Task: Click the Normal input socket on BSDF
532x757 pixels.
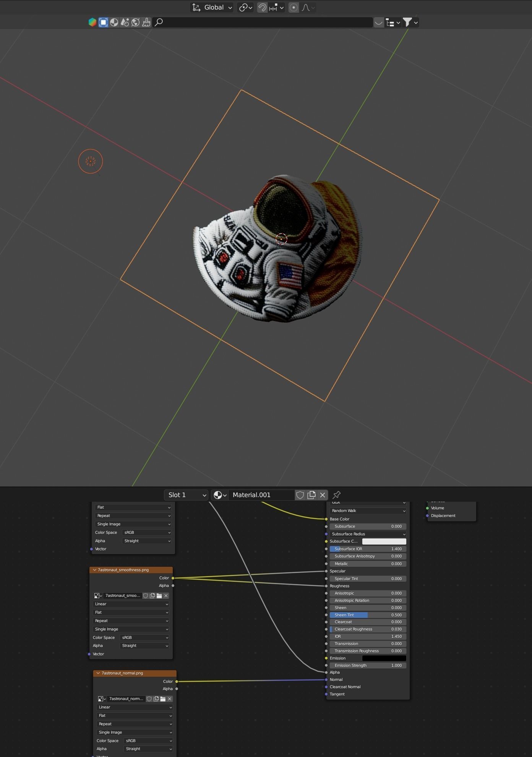Action: [x=326, y=679]
